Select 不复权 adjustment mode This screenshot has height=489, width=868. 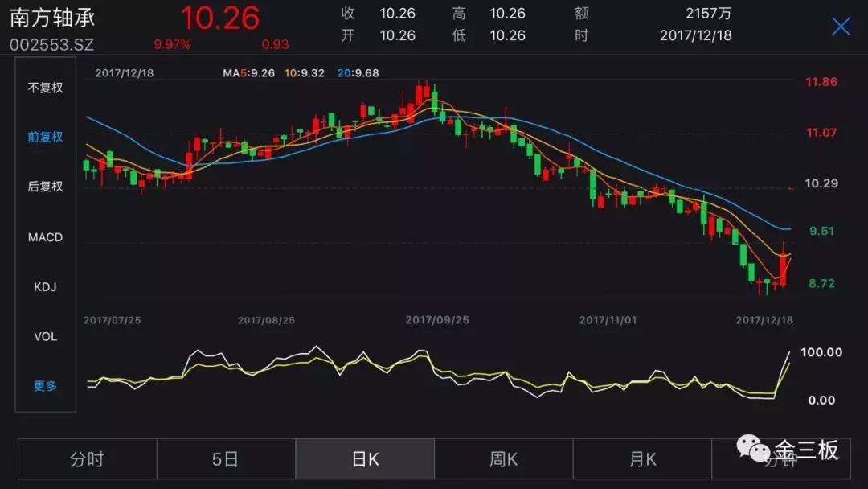(44, 86)
